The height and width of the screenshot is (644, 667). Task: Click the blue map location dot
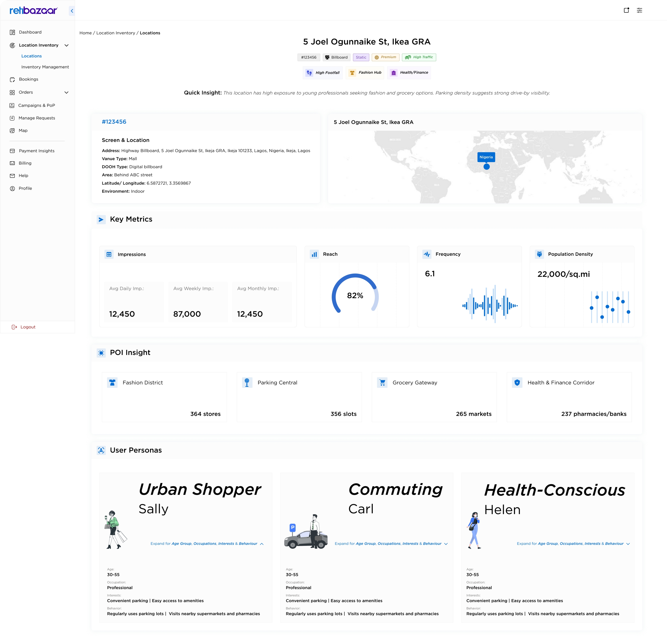[487, 167]
